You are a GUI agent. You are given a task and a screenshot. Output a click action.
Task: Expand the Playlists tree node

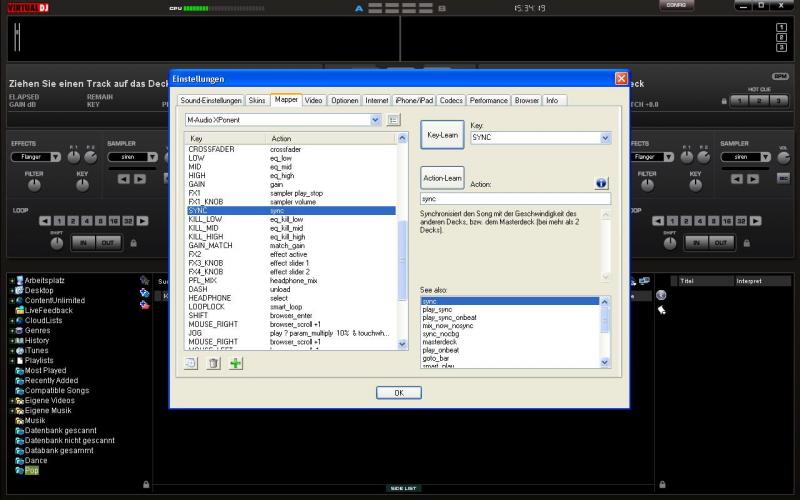(11, 361)
